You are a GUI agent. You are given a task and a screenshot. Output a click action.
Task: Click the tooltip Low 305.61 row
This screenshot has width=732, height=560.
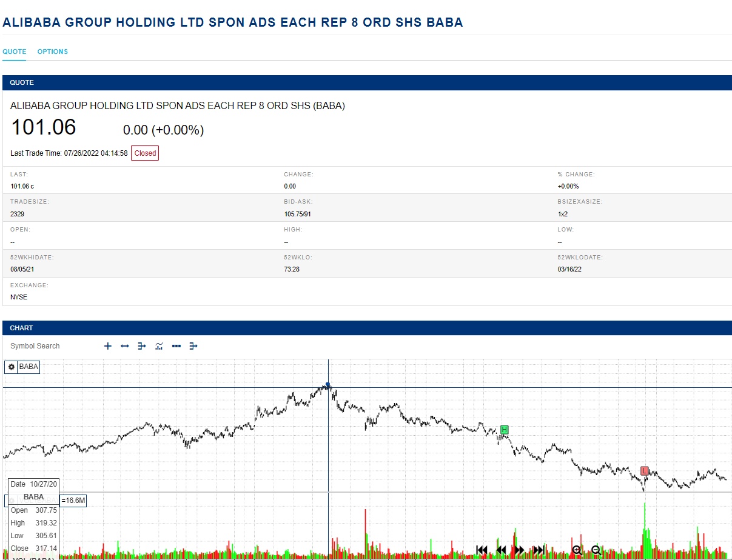34,536
